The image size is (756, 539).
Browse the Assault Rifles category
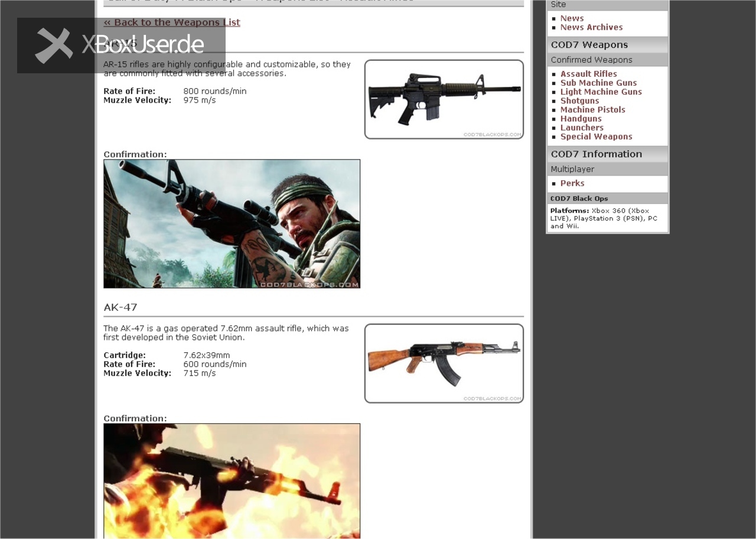[x=588, y=74]
